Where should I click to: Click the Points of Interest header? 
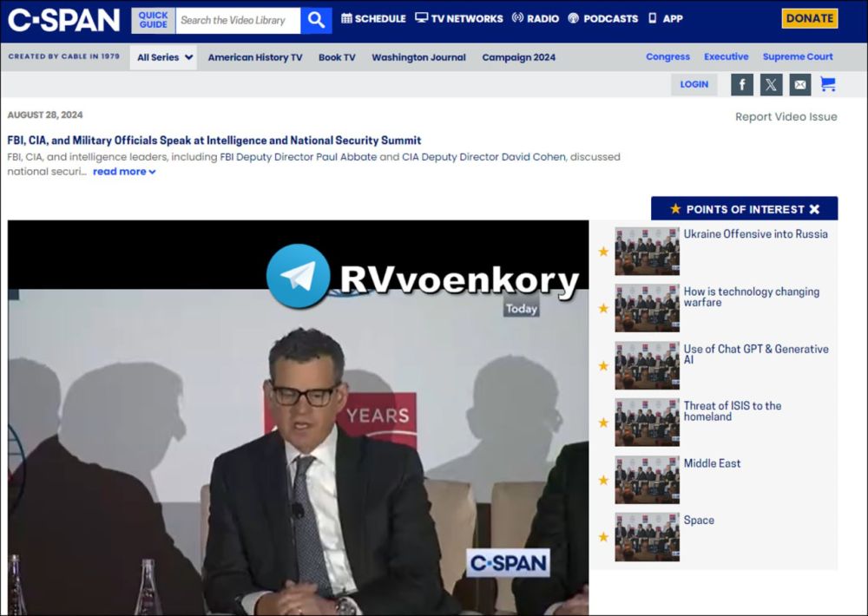click(744, 208)
